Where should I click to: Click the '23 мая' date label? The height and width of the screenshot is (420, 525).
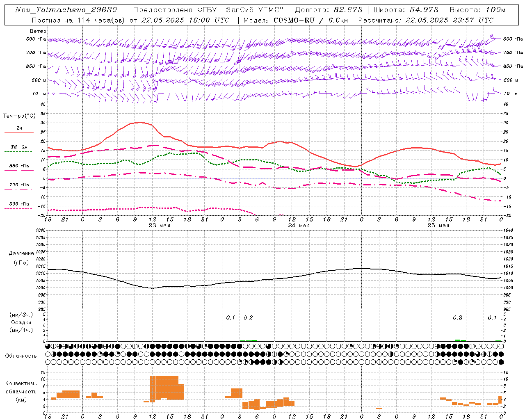coord(160,225)
